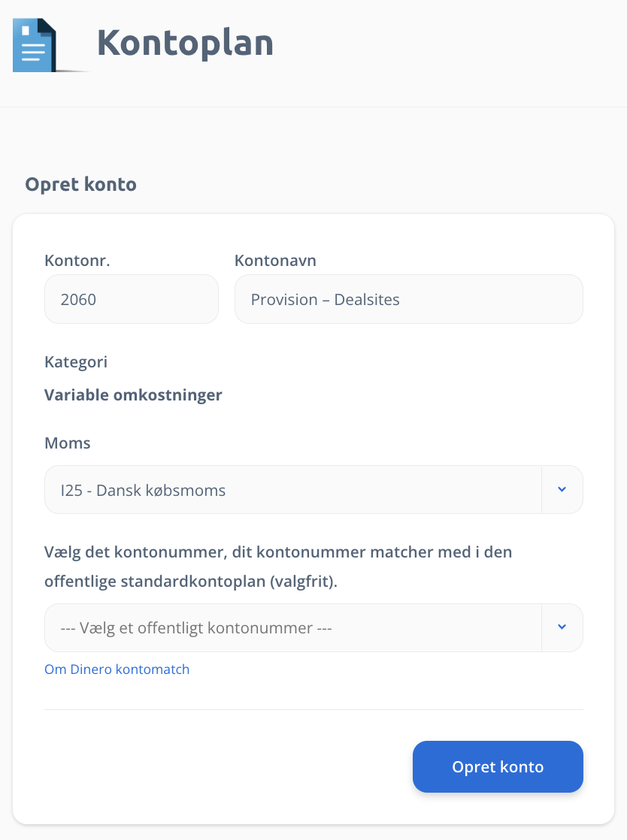The width and height of the screenshot is (627, 840).
Task: Focus the Kontonavn field with Provision – Dealsites
Action: coord(408,299)
